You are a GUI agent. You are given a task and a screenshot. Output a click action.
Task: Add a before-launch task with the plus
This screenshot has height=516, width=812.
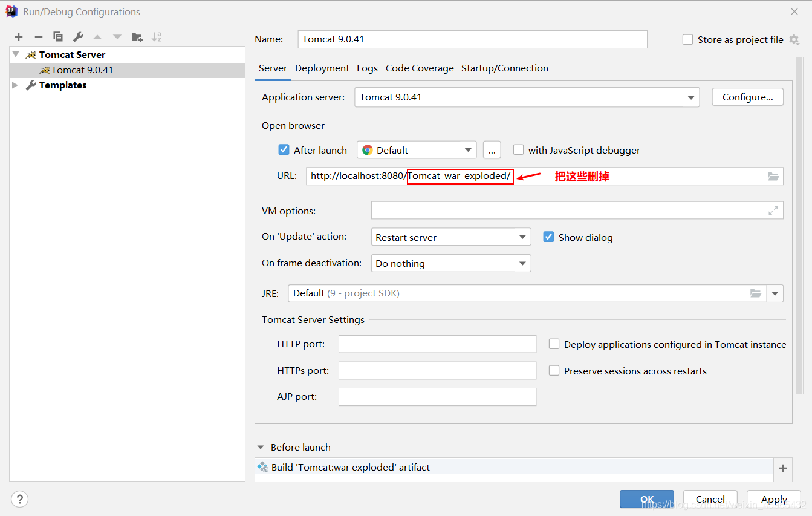(x=783, y=468)
